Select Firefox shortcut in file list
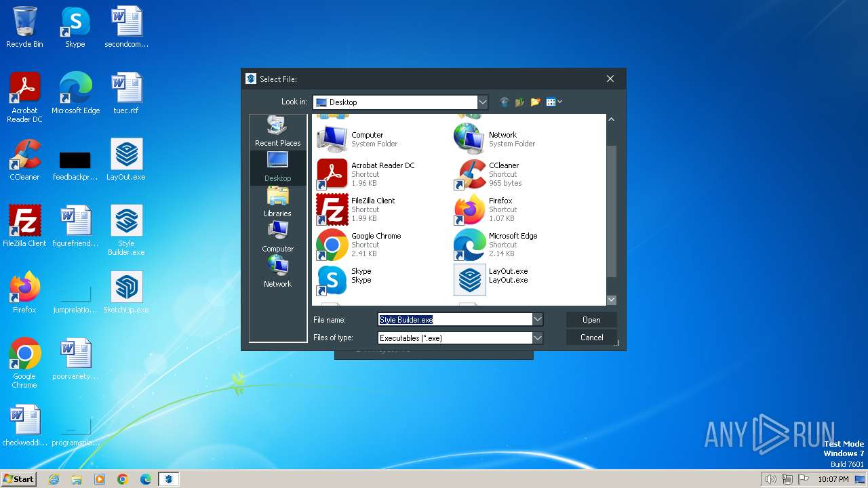Screen dimensions: 868x488 tap(520, 209)
